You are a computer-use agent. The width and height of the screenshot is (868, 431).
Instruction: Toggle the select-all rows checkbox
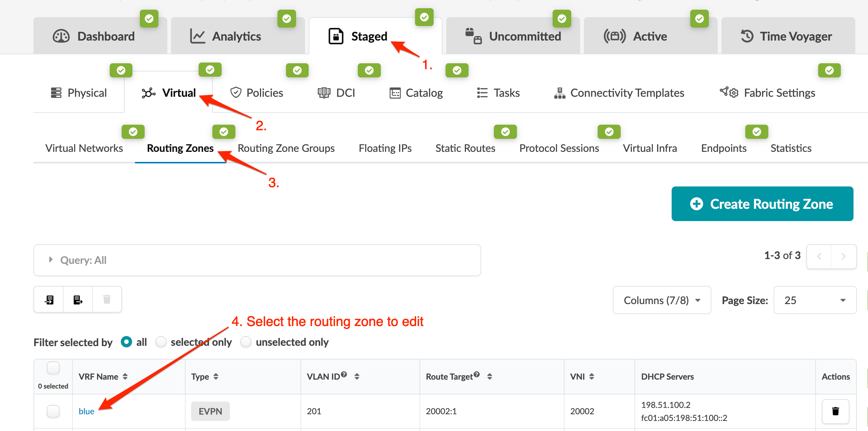53,368
